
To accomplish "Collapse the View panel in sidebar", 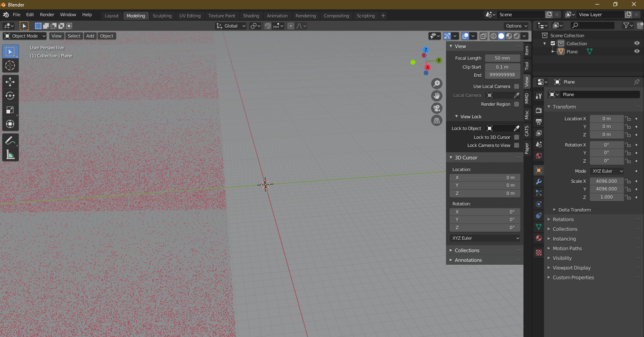I will [x=451, y=46].
